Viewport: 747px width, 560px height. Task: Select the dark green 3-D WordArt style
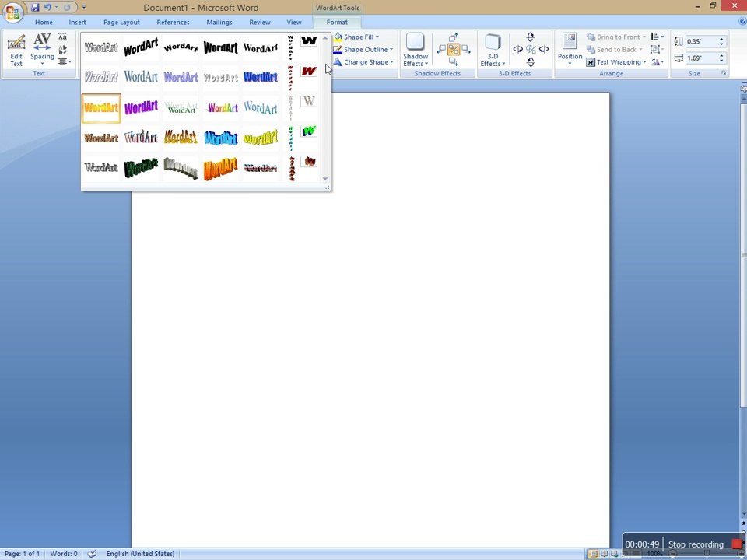pyautogui.click(x=141, y=168)
